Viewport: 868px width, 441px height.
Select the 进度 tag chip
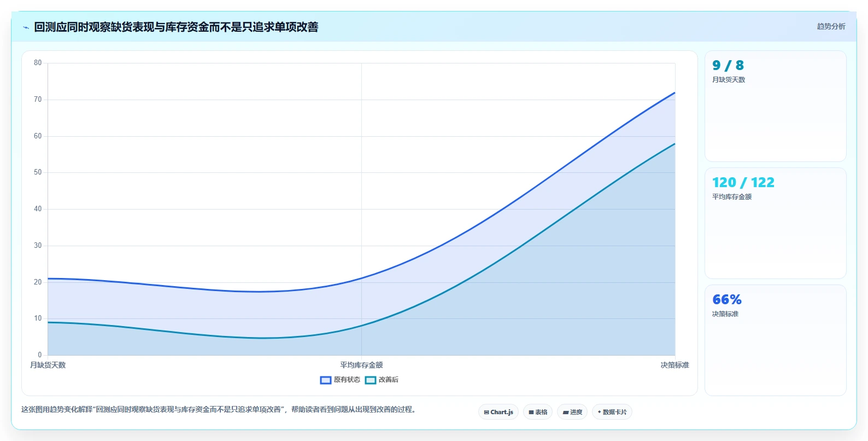click(572, 412)
